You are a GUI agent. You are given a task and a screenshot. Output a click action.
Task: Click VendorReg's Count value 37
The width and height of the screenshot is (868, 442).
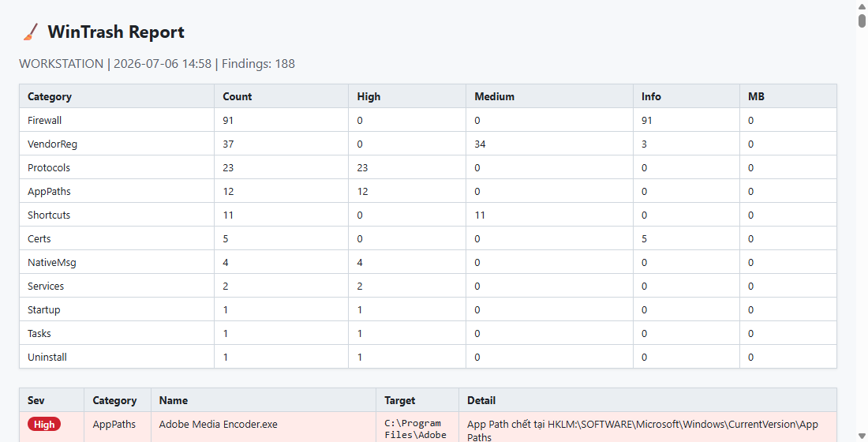228,144
